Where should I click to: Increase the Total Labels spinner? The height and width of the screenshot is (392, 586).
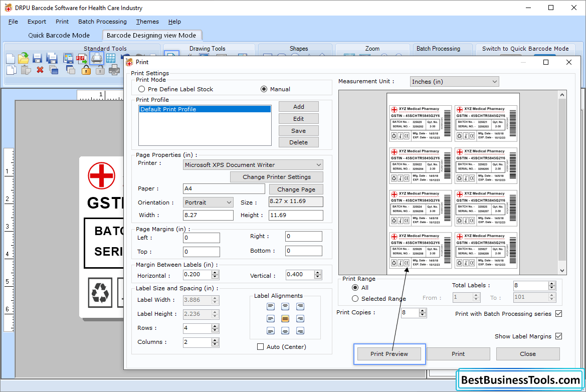click(x=552, y=284)
